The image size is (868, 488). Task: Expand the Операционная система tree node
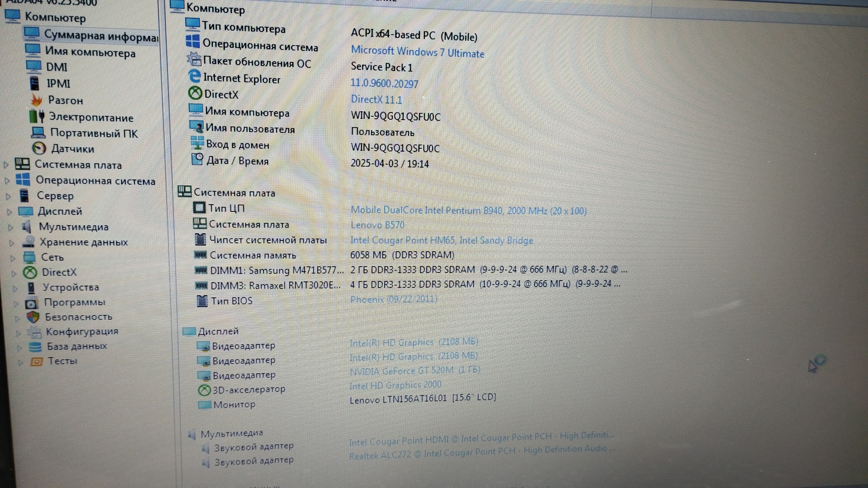click(x=7, y=181)
